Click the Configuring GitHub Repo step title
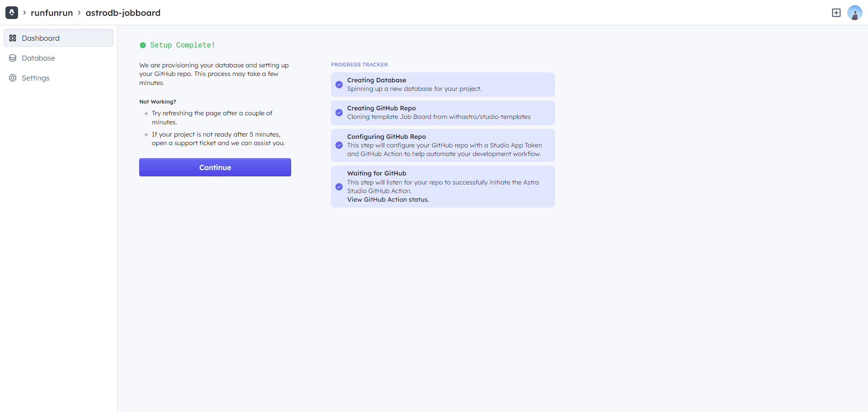 click(387, 137)
